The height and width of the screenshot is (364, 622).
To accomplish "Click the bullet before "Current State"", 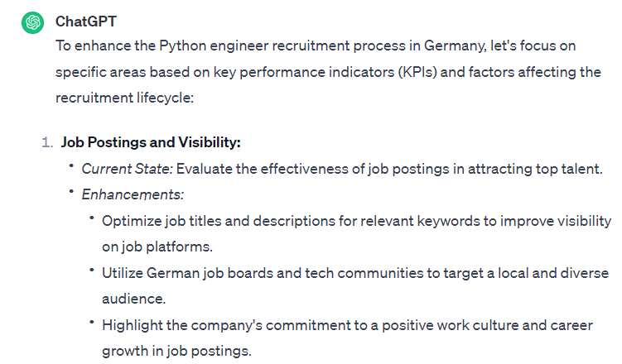I will (x=72, y=168).
